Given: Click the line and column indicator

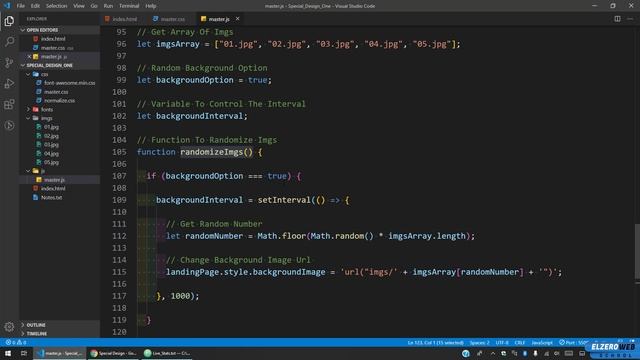Looking at the screenshot, I should click(x=435, y=342).
